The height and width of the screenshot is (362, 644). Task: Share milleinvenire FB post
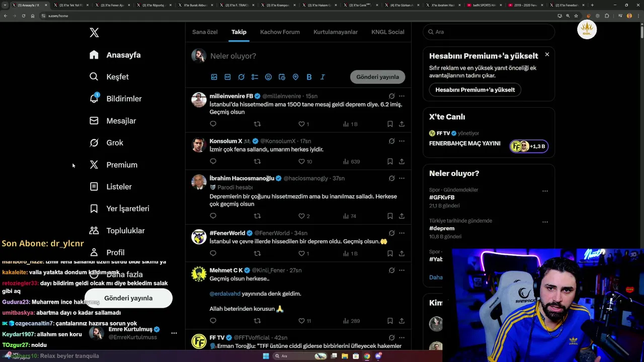[x=401, y=124]
